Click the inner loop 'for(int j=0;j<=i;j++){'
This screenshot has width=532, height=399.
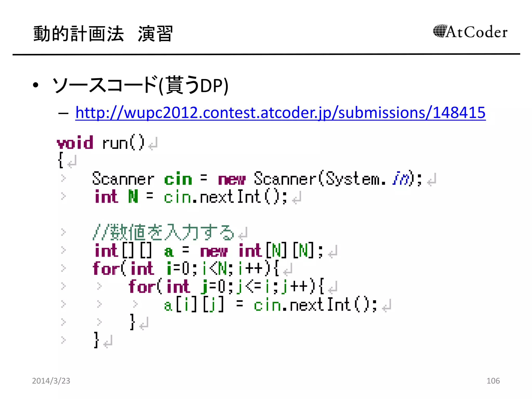point(226,287)
